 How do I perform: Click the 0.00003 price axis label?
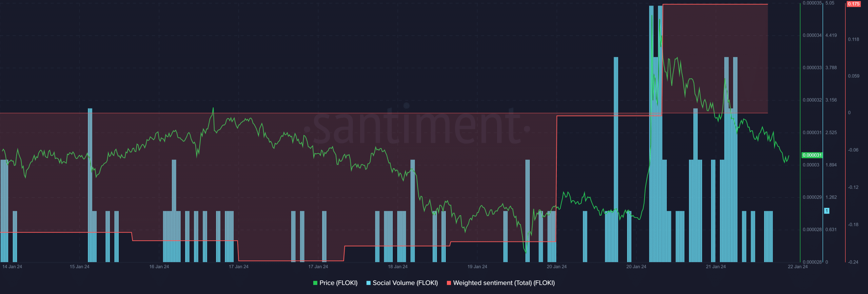point(811,165)
